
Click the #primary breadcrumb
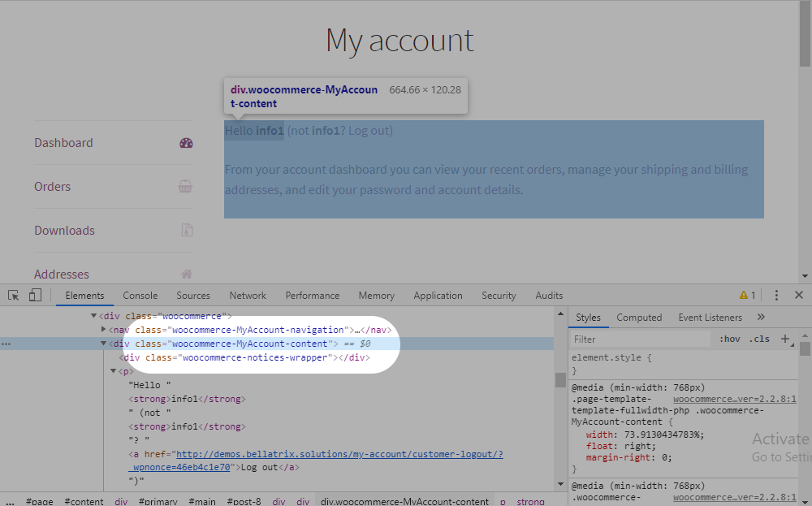coord(158,501)
